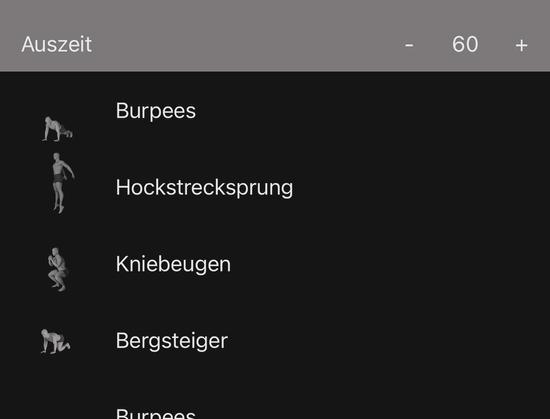The width and height of the screenshot is (550, 419).
Task: Open the cut-off Burpees entry at list bottom
Action: coord(156,413)
